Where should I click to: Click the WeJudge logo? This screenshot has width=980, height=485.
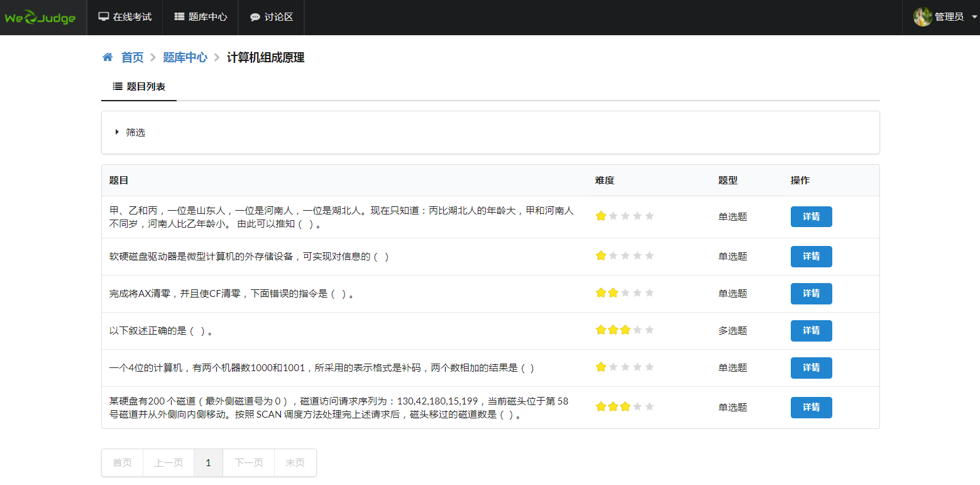40,18
